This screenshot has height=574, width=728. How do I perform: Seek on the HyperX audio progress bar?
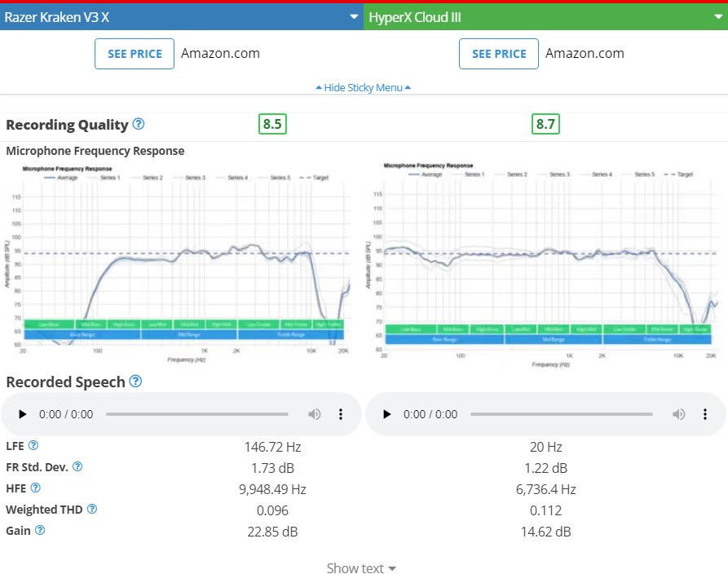pyautogui.click(x=562, y=414)
